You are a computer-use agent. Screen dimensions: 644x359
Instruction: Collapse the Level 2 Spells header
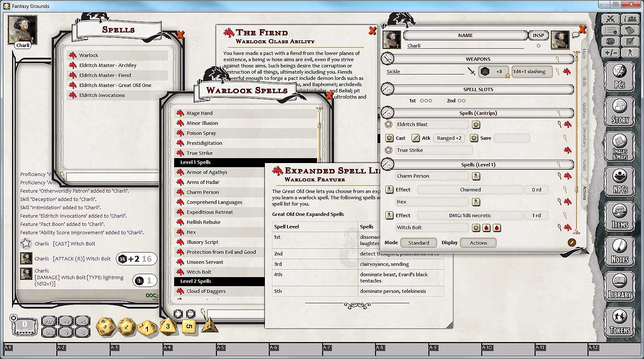point(220,281)
